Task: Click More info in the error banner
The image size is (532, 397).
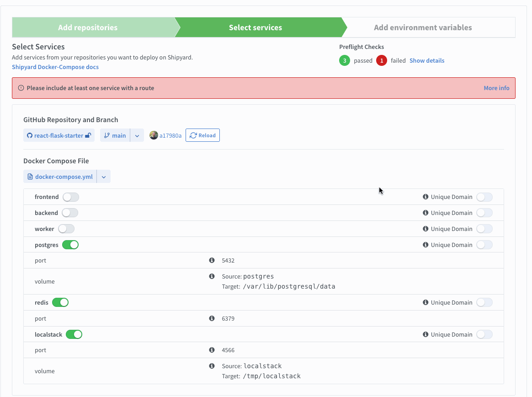Action: pos(496,88)
